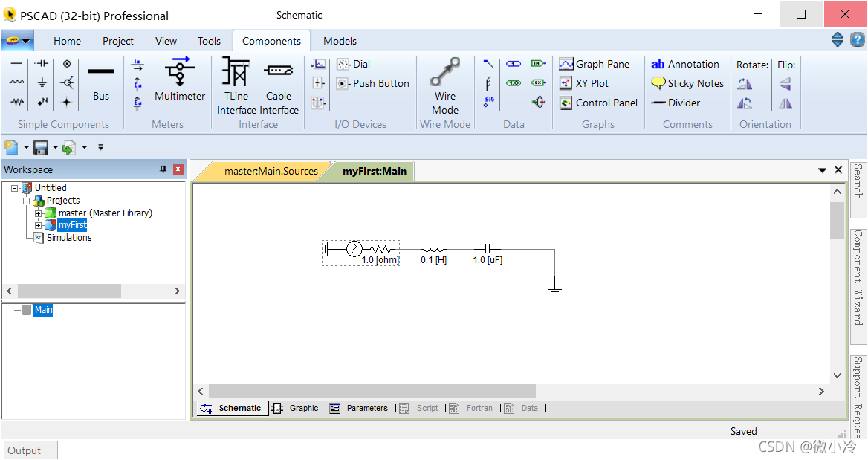Insert the export (EX) data tag
This screenshot has width=868, height=460.
click(x=539, y=83)
